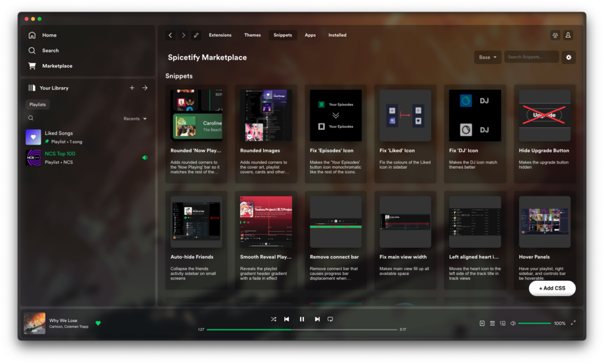Skip to the previous track
The image size is (604, 364).
click(x=287, y=319)
